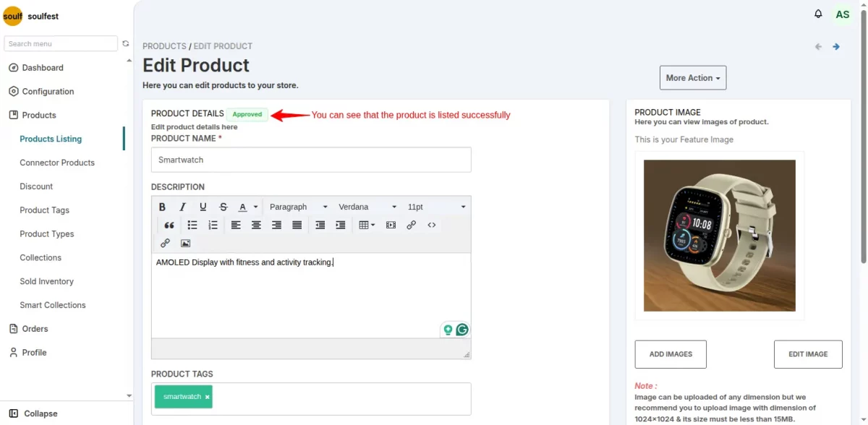Click link icon beside insert image icon
This screenshot has width=868, height=425.
click(x=165, y=243)
